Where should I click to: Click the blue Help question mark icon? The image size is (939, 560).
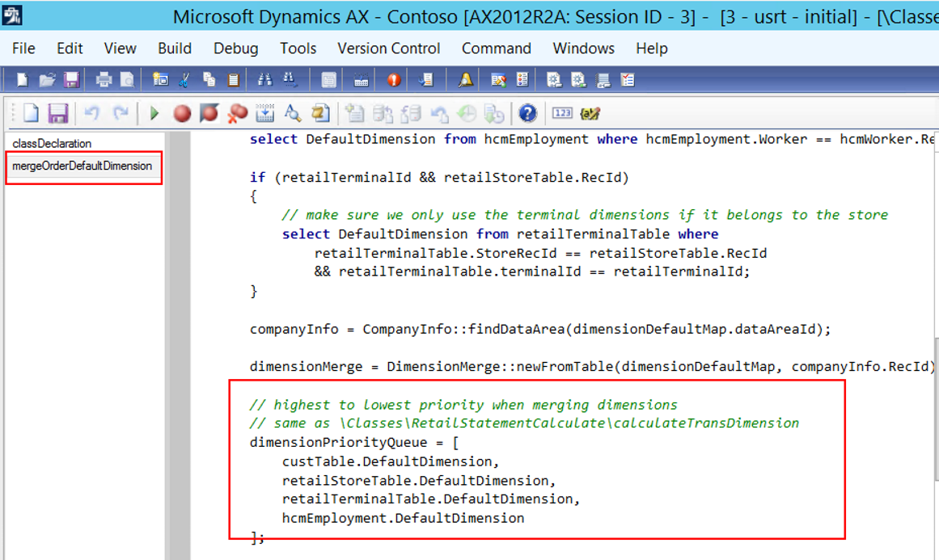click(x=527, y=113)
